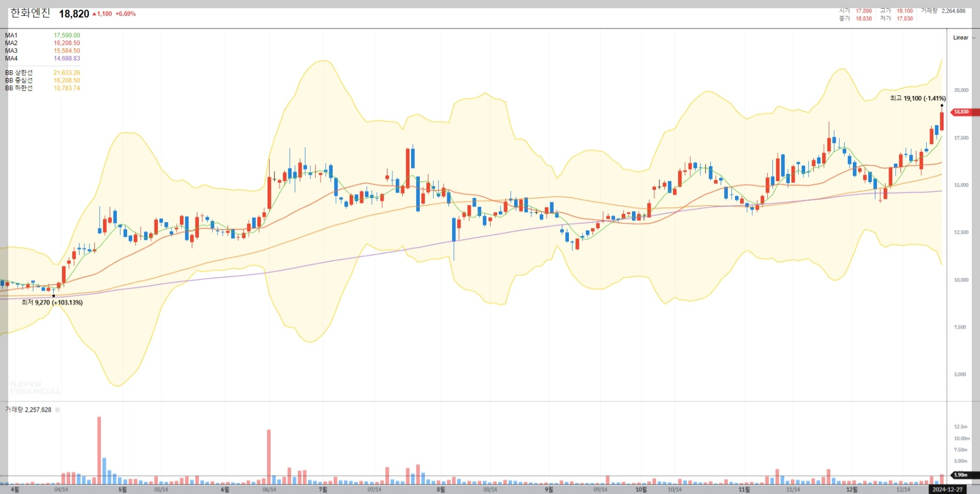The height and width of the screenshot is (494, 980).
Task: Click the 12,500 price axis label
Action: [961, 232]
